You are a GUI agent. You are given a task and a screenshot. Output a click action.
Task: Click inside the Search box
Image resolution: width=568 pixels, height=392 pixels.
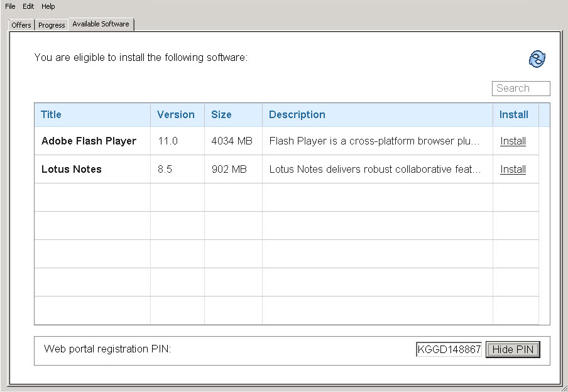pos(520,88)
